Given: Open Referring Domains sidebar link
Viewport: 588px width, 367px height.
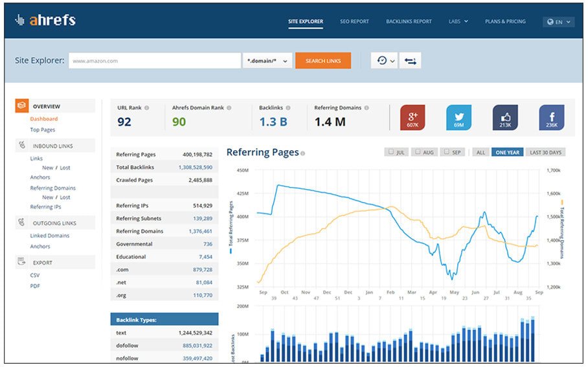Looking at the screenshot, I should tap(53, 188).
